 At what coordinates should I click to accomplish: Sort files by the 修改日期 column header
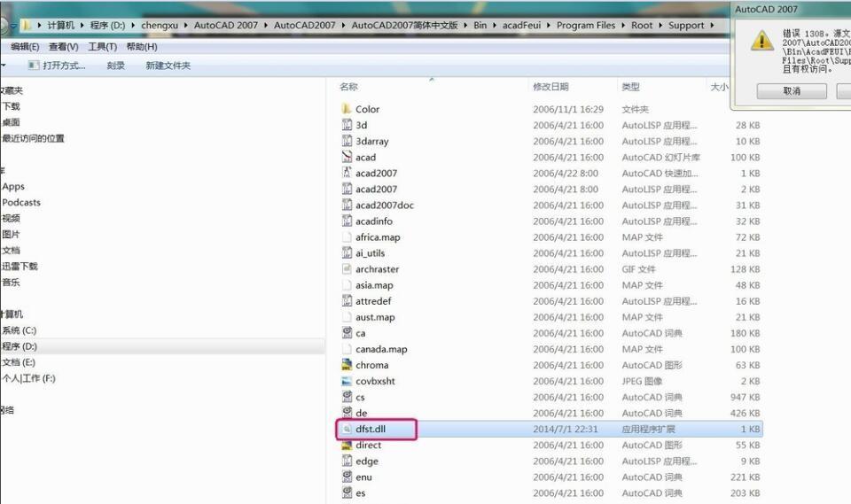[550, 86]
